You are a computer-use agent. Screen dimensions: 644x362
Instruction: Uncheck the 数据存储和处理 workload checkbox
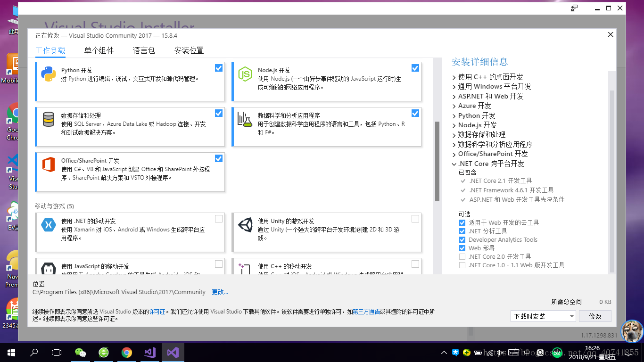[x=219, y=113]
